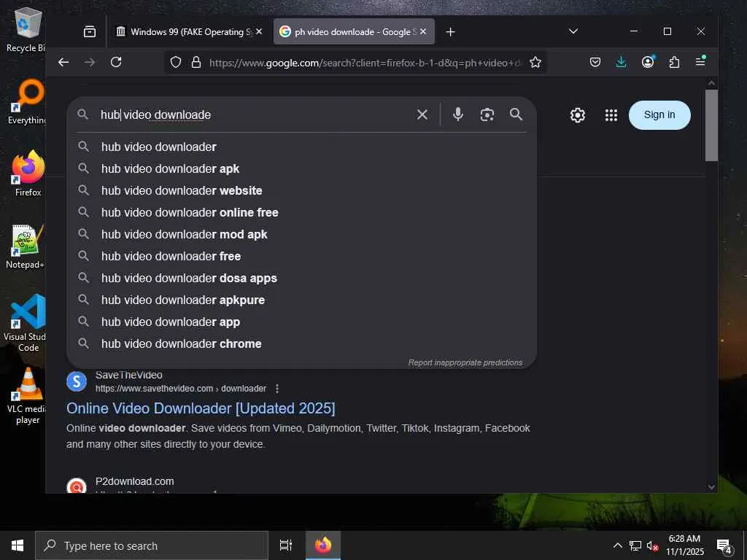Click SaveTheVideo site favicon

pos(76,381)
